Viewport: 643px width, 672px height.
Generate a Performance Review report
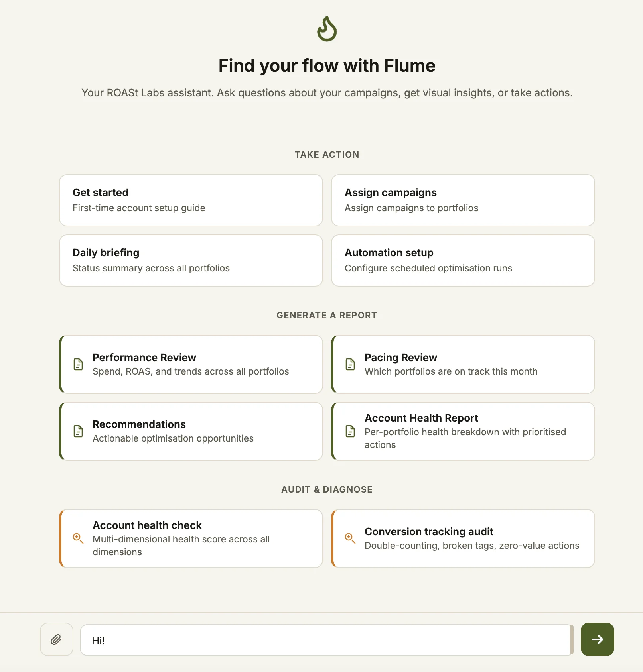point(191,364)
